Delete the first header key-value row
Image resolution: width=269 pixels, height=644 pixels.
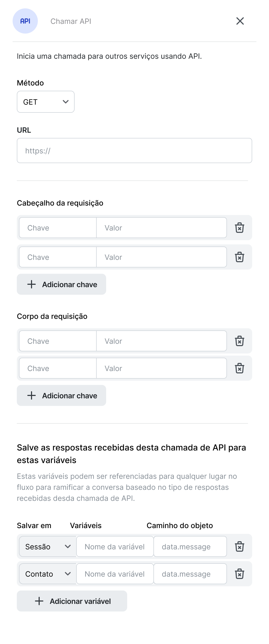(x=239, y=228)
